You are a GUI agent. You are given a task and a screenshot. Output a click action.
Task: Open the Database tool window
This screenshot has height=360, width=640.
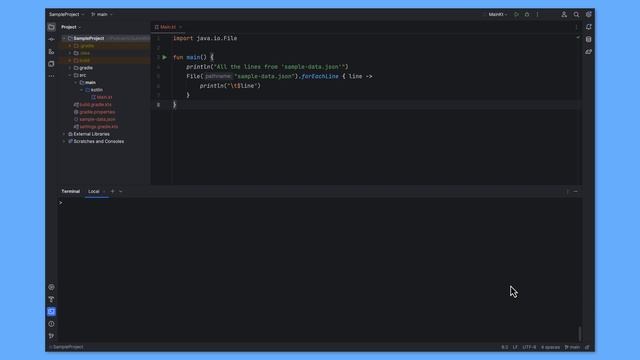tap(589, 39)
